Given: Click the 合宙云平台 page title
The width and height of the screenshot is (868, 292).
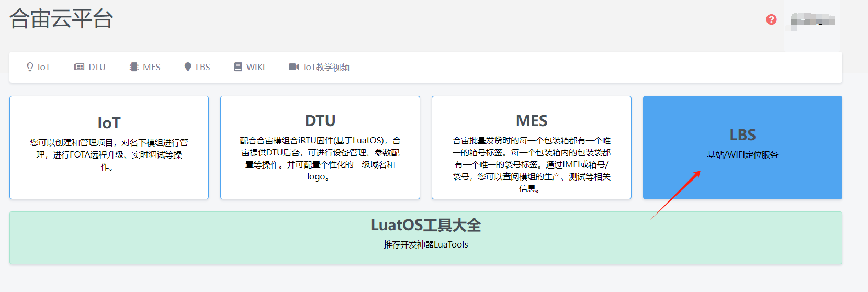Looking at the screenshot, I should pyautogui.click(x=61, y=19).
